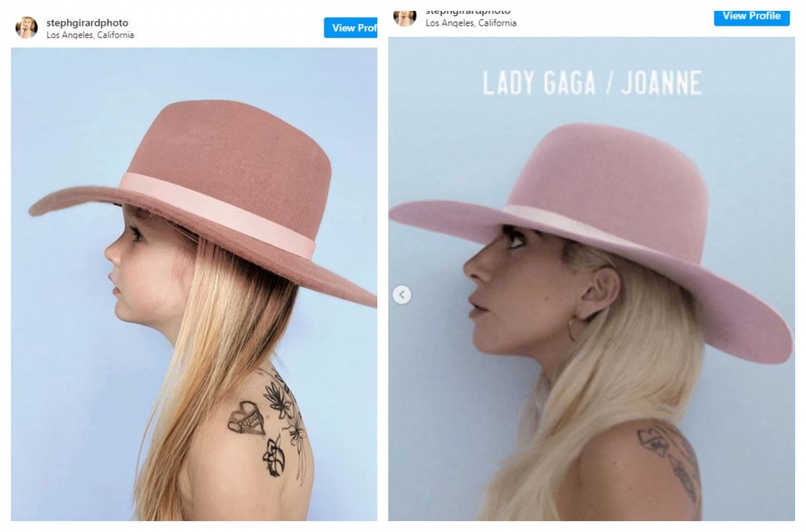Open the left photo of child in hat
Image resolution: width=806 pixels, height=532 pixels.
coord(194,284)
